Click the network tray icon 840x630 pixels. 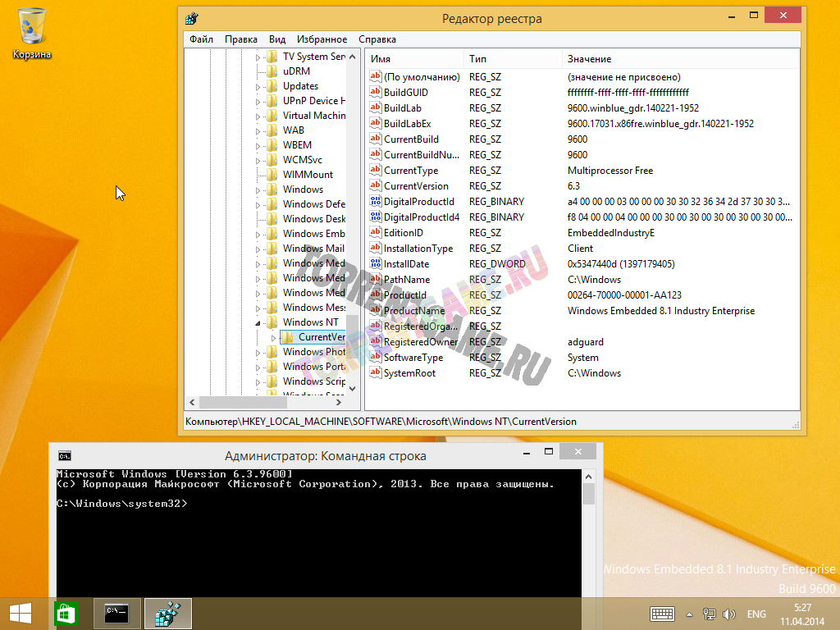tap(710, 614)
